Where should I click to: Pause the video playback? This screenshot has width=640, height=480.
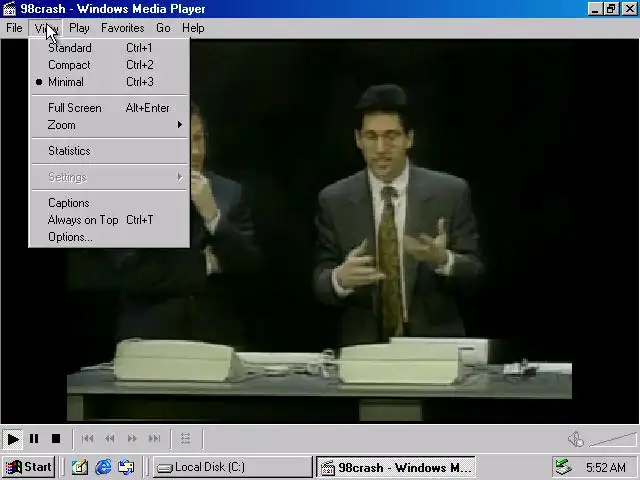34,439
